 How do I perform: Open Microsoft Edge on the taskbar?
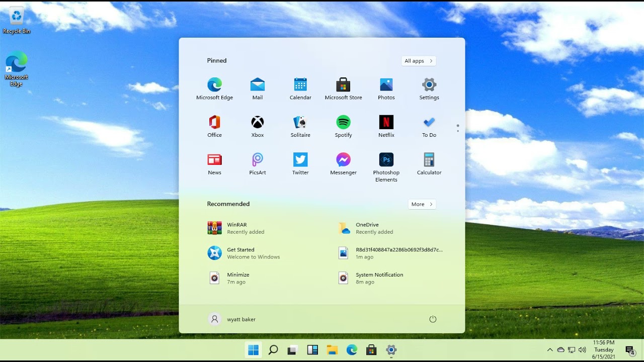point(352,350)
